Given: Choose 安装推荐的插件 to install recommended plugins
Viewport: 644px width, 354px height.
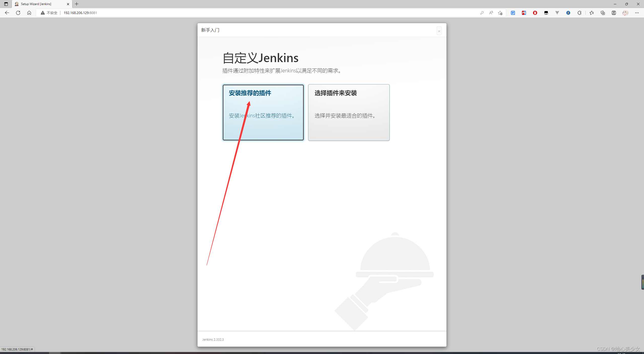Looking at the screenshot, I should tap(263, 112).
